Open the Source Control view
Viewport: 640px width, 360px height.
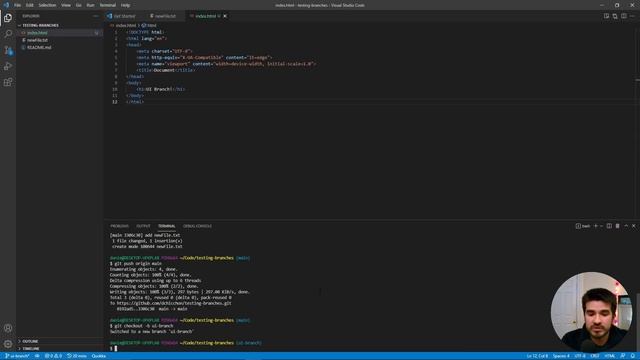point(8,50)
